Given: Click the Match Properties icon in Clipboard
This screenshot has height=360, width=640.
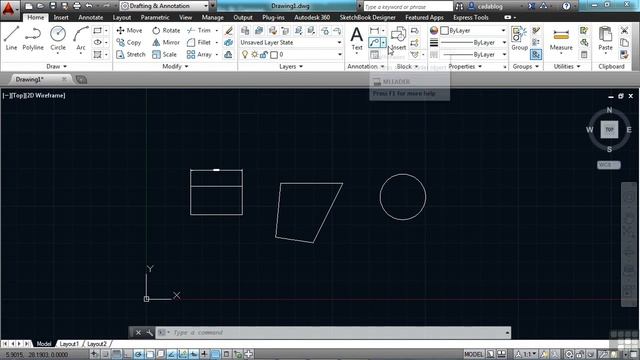Looking at the screenshot, I should click(624, 54).
